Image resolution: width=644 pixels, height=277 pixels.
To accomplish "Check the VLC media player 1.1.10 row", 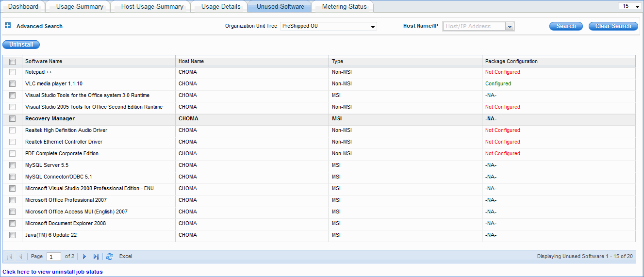I will pyautogui.click(x=13, y=83).
